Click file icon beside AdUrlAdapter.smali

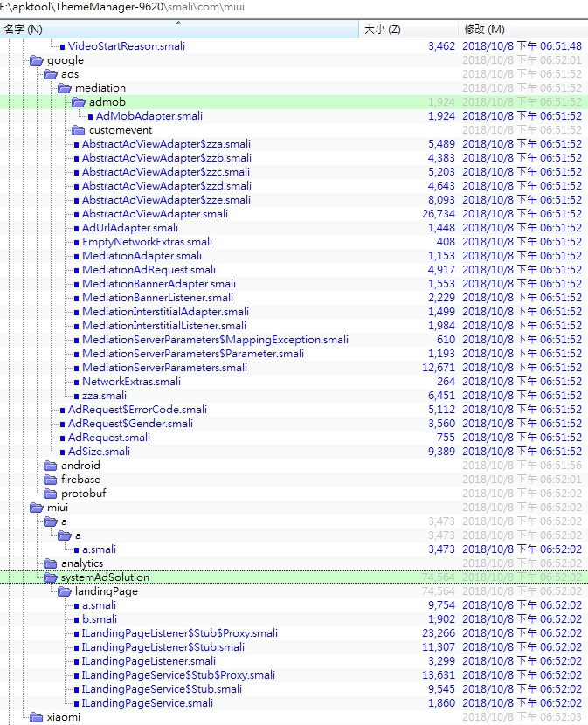(x=76, y=228)
